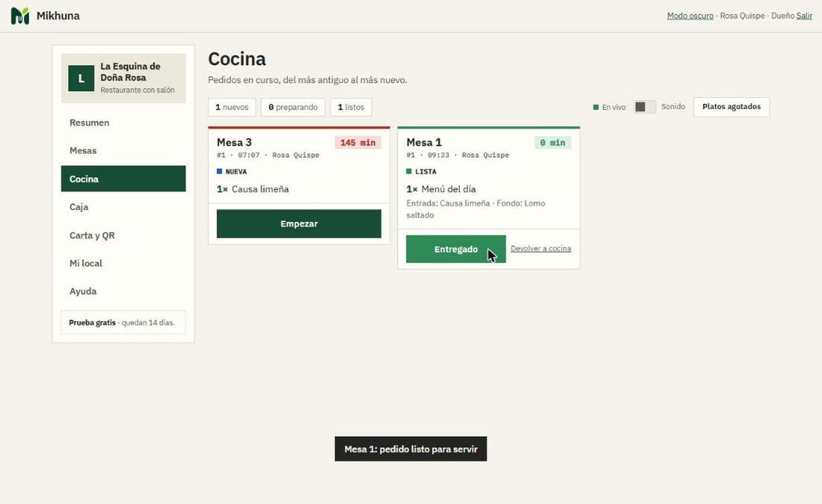Go to Mesas in the sidebar
Image resolution: width=822 pixels, height=504 pixels.
pos(123,150)
